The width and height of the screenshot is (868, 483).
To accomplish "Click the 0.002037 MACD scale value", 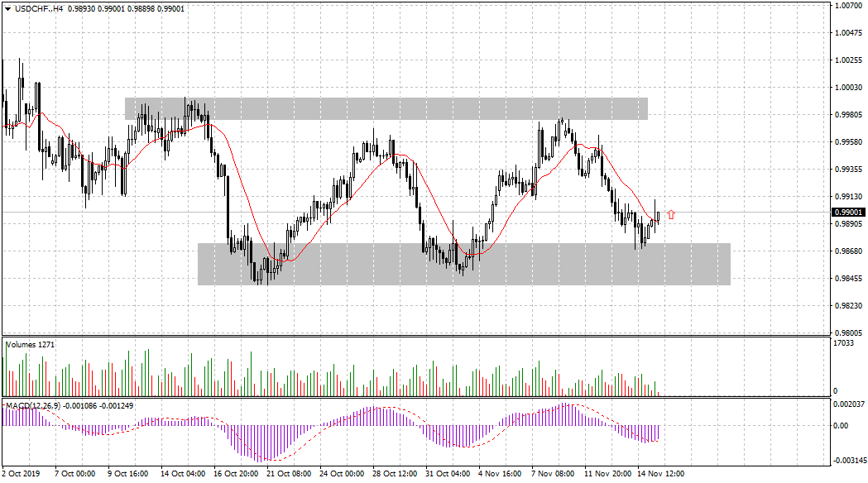I will click(850, 404).
